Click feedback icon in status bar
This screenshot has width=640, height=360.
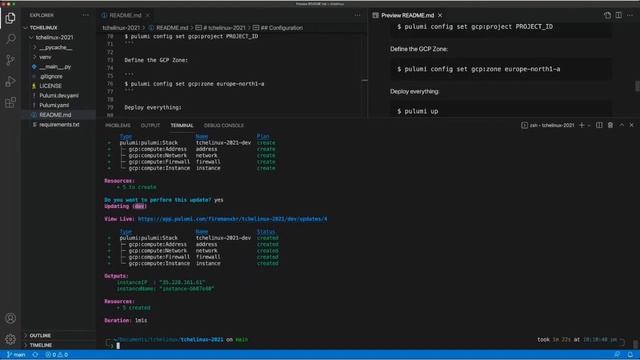[x=617, y=355]
